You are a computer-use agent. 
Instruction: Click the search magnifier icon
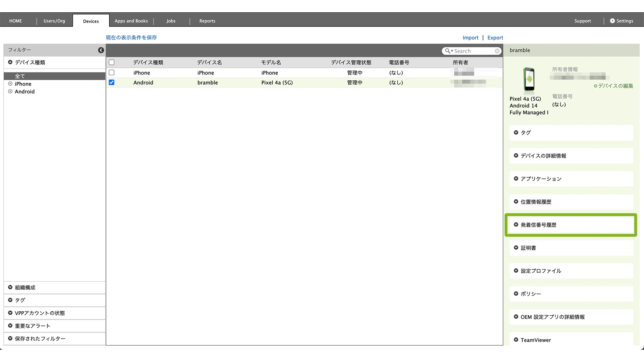448,51
